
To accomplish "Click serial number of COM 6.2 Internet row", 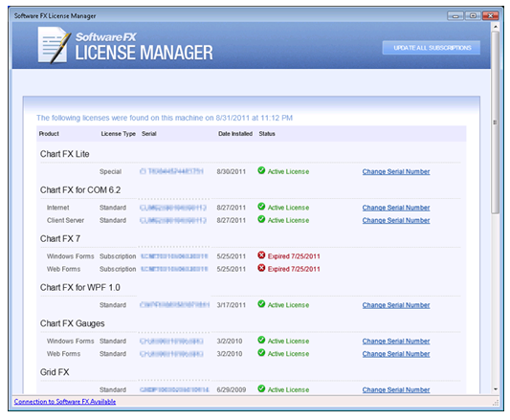I will tap(173, 208).
